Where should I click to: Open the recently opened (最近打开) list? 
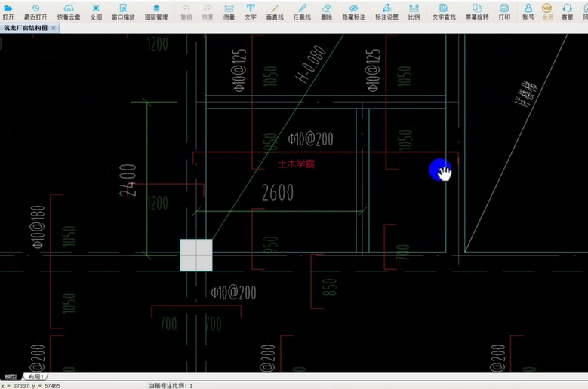pos(35,11)
